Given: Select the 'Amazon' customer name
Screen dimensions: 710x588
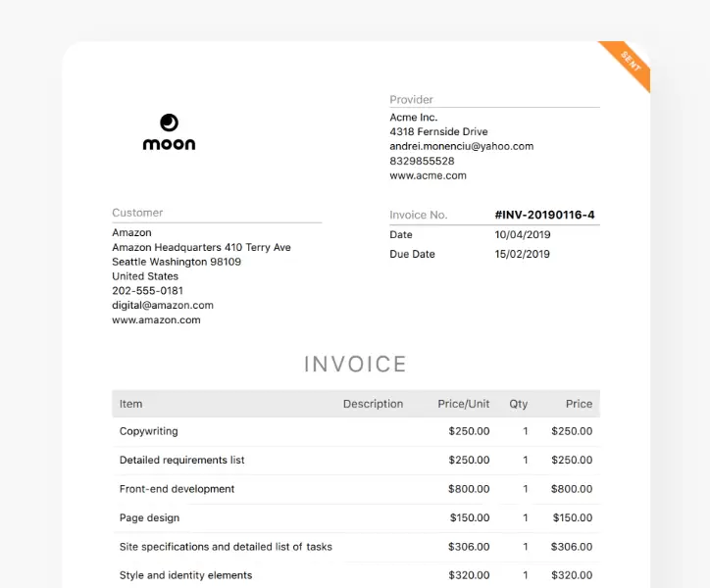Looking at the screenshot, I should (131, 232).
